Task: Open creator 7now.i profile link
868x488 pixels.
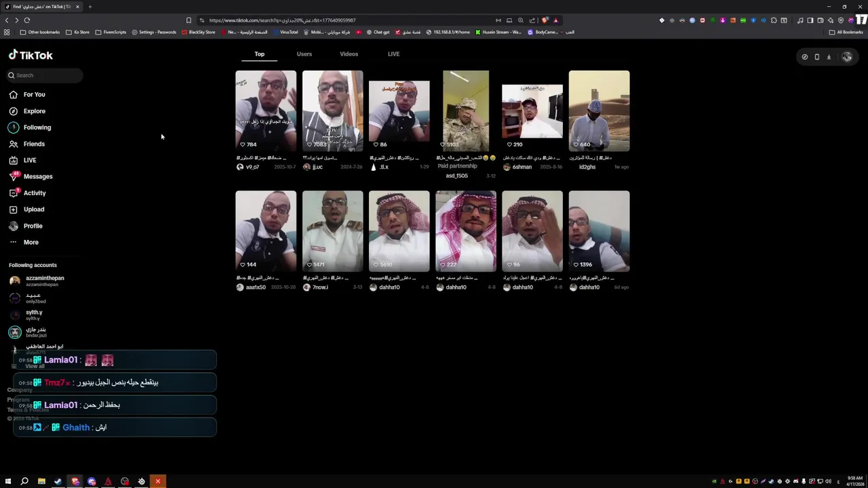Action: [320, 287]
